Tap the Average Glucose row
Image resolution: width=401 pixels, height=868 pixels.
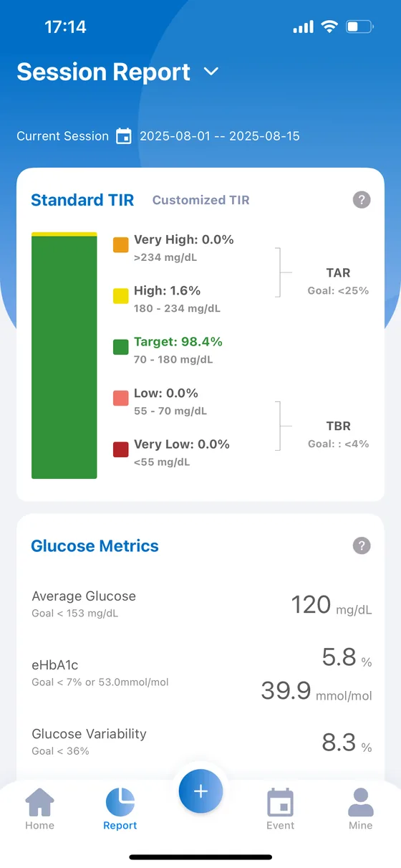coord(200,604)
